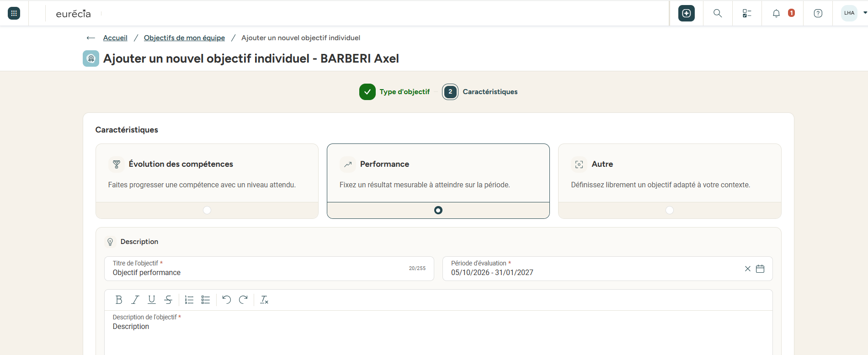868x355 pixels.
Task: View notifications bell
Action: coord(776,13)
